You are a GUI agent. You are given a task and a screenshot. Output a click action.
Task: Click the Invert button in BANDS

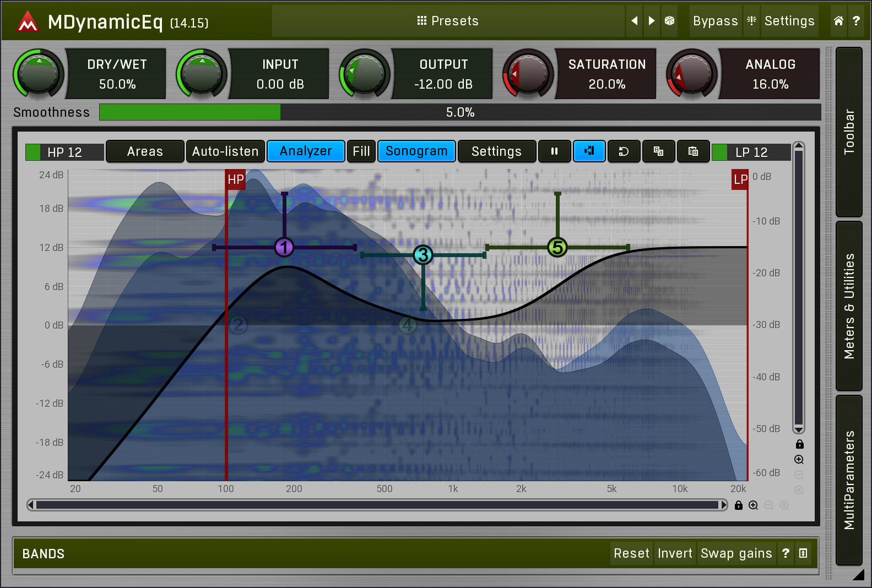tap(675, 553)
